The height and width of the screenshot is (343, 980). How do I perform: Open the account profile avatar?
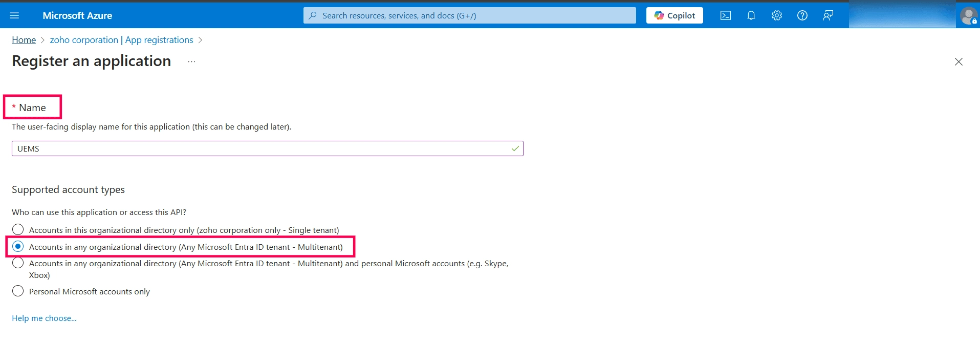click(x=968, y=15)
